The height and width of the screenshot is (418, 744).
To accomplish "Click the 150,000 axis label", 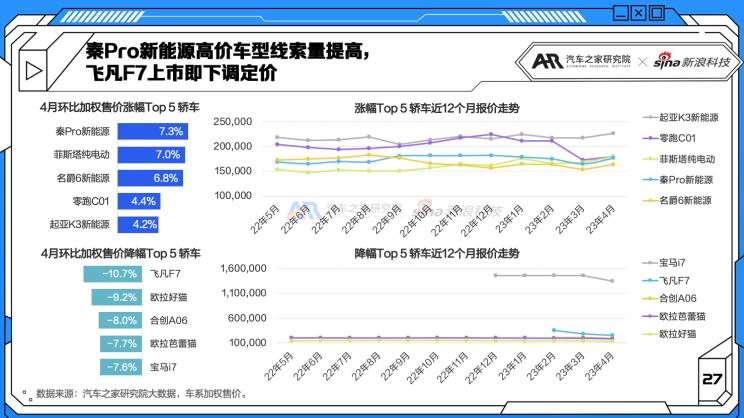I will click(x=232, y=171).
